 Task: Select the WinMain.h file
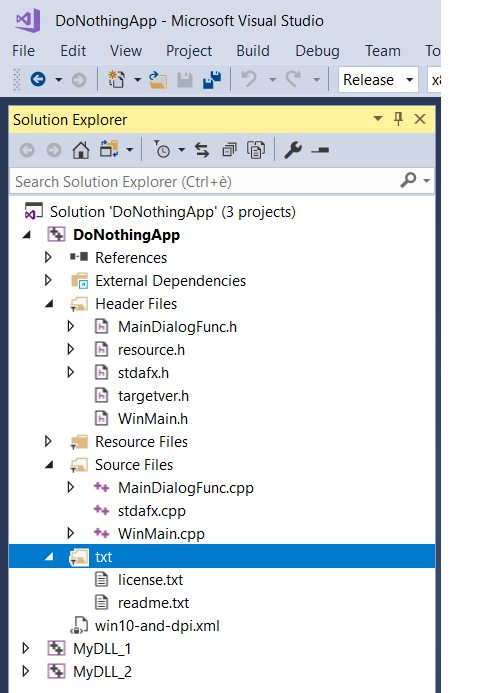point(152,419)
